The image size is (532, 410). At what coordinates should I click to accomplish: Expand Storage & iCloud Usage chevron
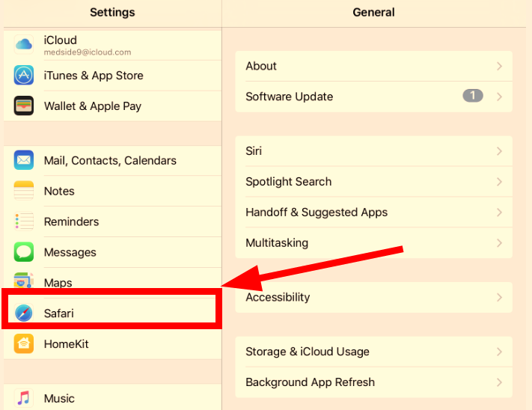pos(499,352)
